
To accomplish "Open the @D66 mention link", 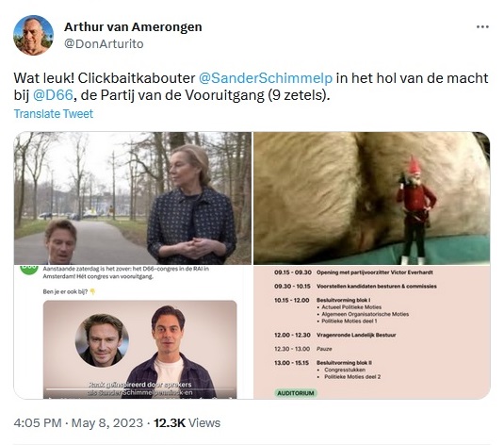I will 53,95.
